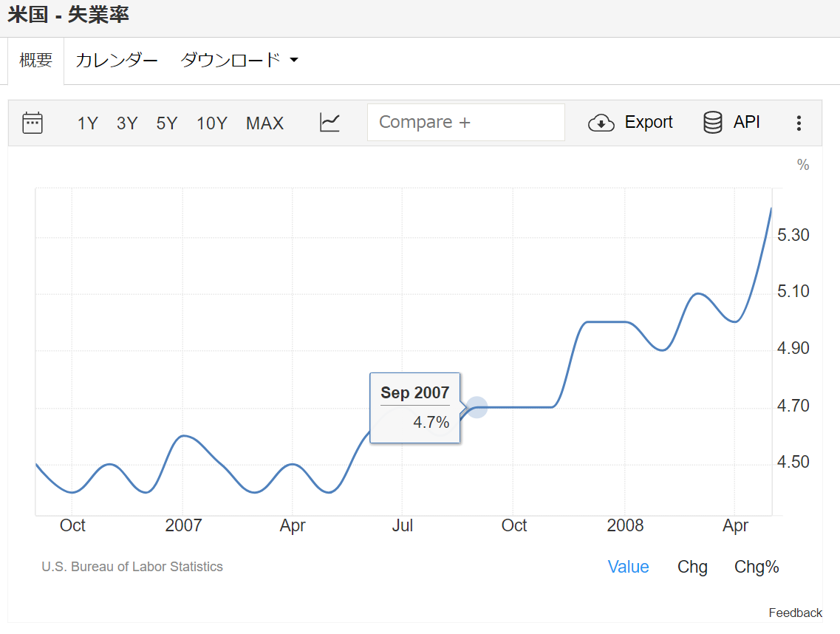Viewport: 840px width, 634px height.
Task: Click the API database icon
Action: pos(713,123)
